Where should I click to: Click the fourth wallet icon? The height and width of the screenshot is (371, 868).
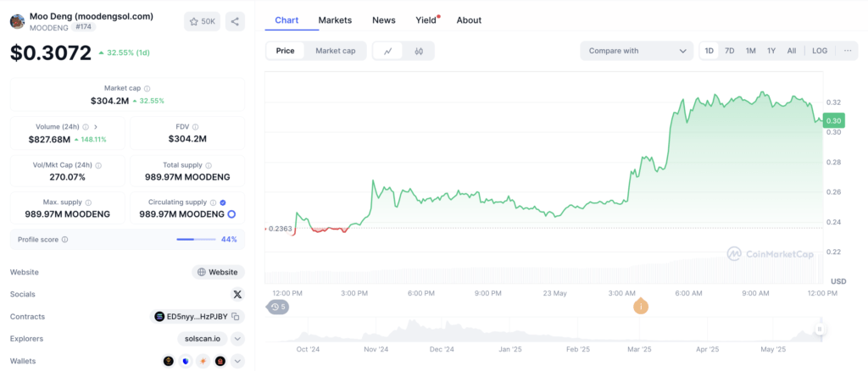pos(220,361)
